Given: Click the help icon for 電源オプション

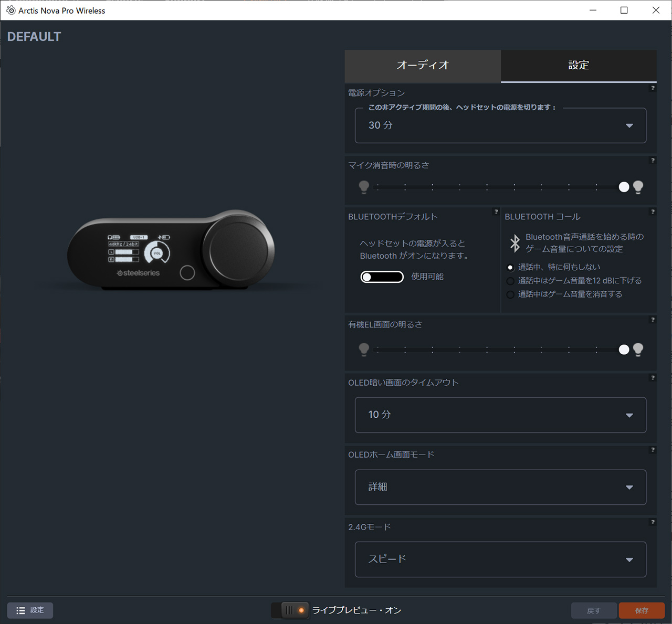Looking at the screenshot, I should [x=653, y=88].
